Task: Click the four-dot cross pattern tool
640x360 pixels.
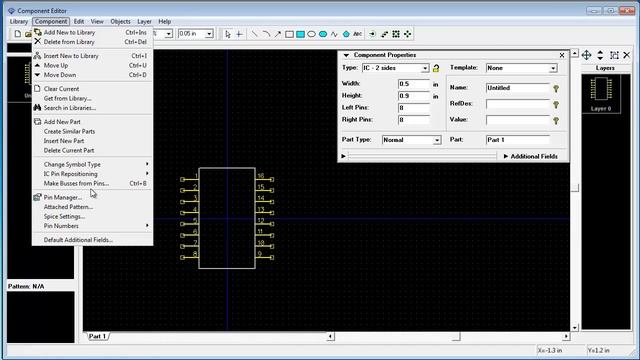Action: click(407, 34)
